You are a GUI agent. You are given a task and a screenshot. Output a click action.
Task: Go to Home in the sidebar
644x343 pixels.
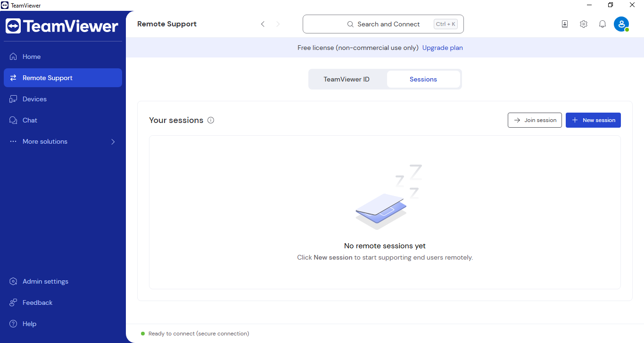(32, 57)
